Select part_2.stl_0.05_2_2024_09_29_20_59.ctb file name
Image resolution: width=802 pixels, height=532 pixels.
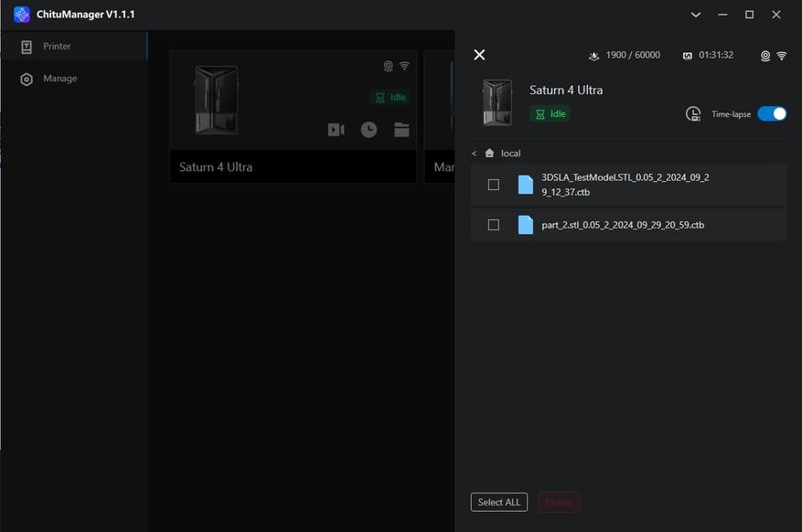[x=623, y=225]
